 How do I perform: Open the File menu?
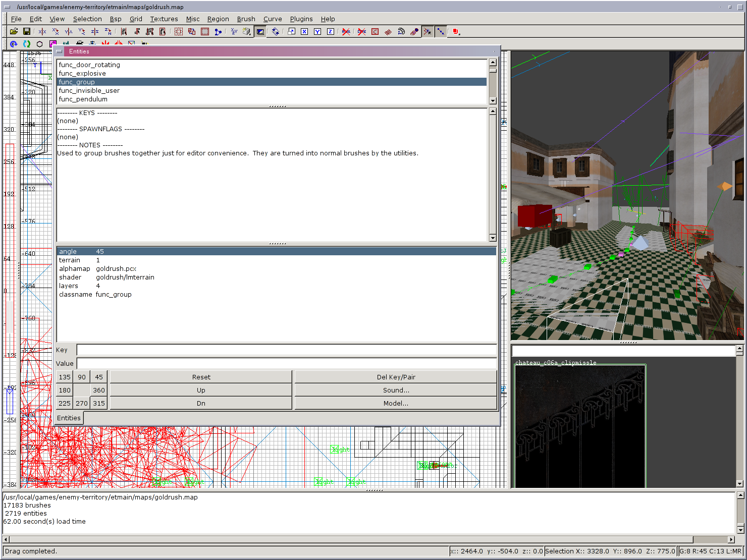coord(16,19)
